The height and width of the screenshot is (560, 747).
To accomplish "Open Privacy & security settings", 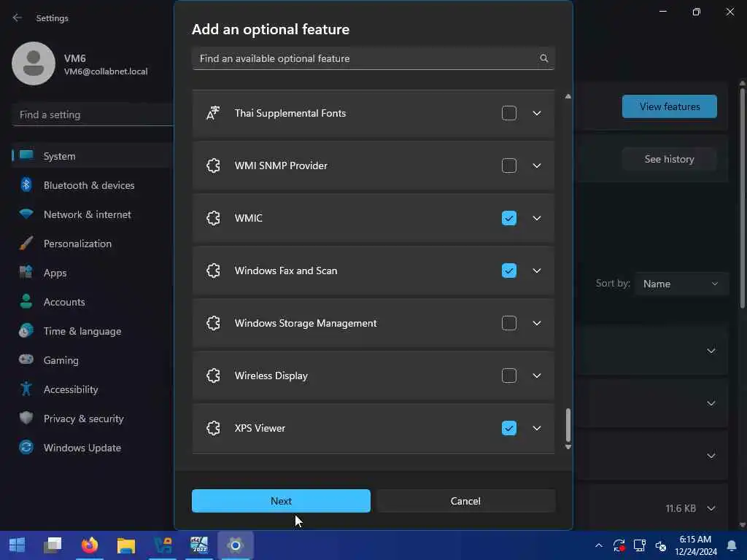I will point(93,419).
